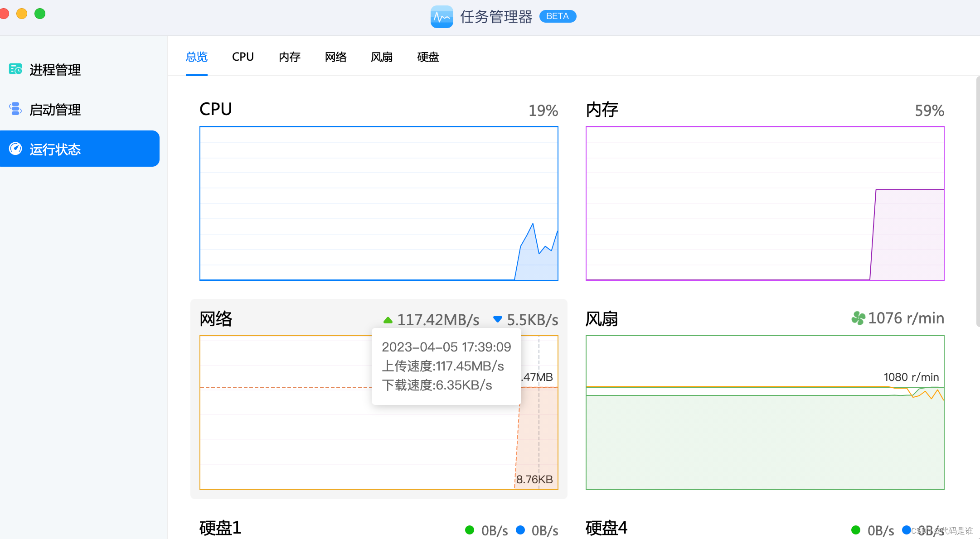Click the green upload arrow icon
The image size is (980, 539).
click(388, 320)
